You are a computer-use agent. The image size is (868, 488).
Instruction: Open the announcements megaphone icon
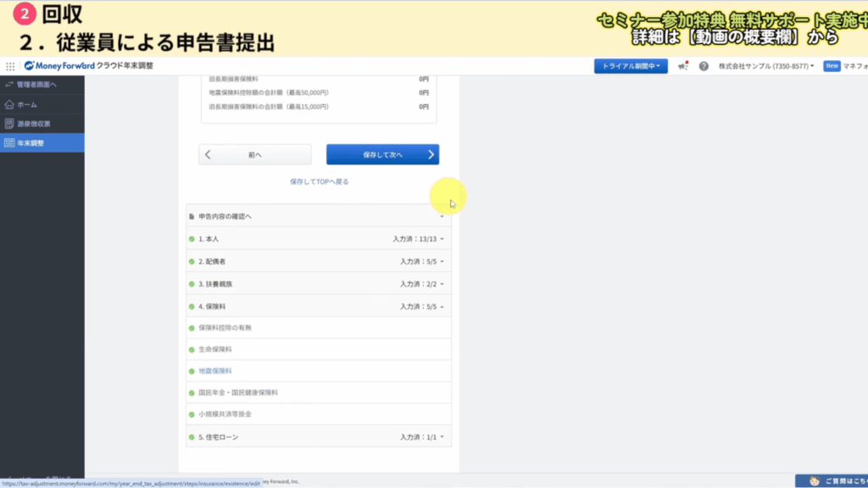[682, 66]
